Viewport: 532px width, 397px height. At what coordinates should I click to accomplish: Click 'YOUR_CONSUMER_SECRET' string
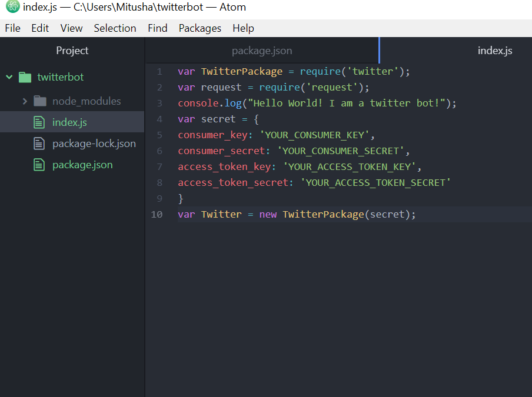341,151
